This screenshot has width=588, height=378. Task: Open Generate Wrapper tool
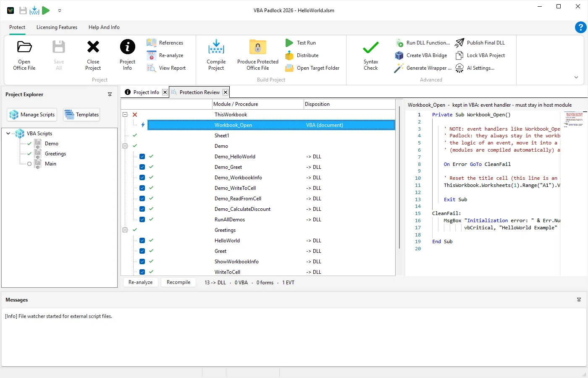pyautogui.click(x=423, y=68)
